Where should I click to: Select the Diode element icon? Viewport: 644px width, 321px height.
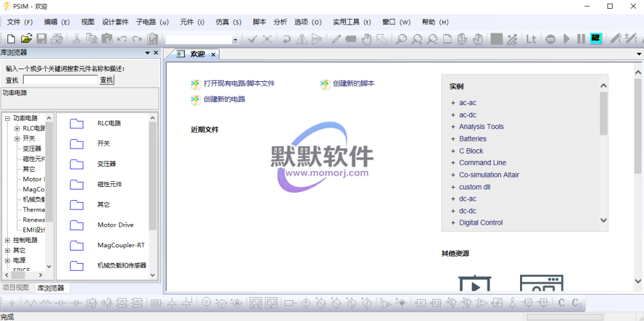tap(76, 304)
